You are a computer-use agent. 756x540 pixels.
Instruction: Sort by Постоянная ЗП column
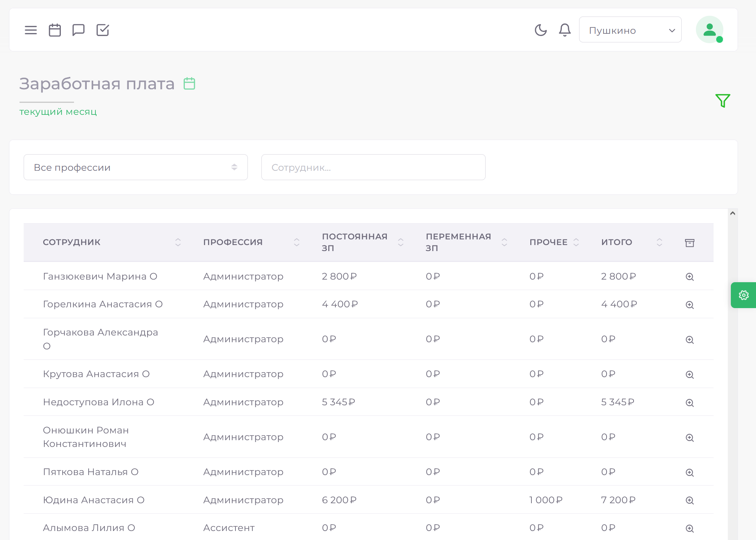click(401, 242)
